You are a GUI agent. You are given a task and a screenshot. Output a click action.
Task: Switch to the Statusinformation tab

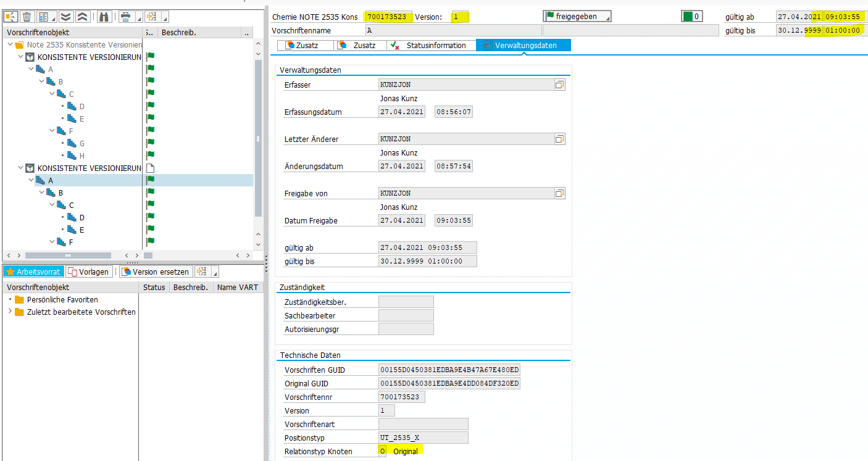click(431, 45)
